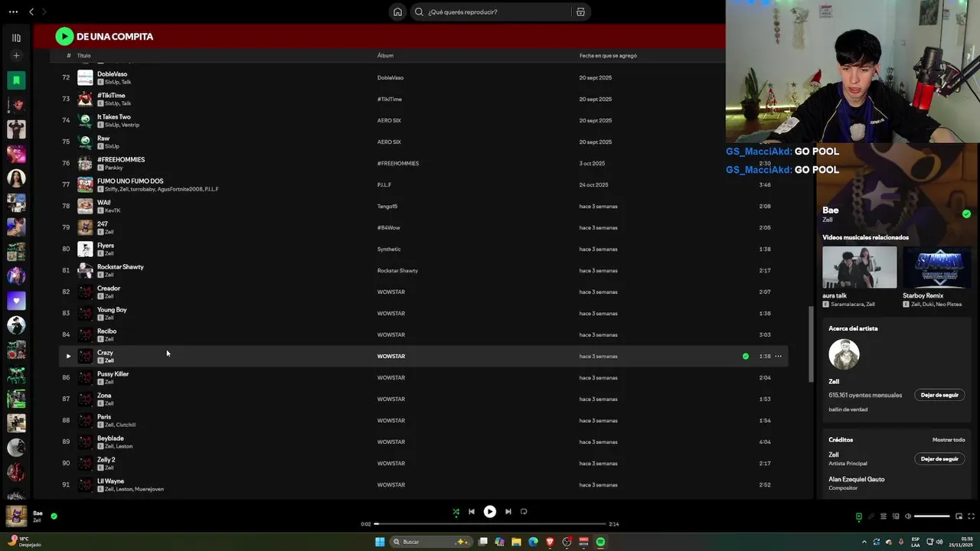
Task: Open aura talk video thumbnail
Action: coord(859,267)
